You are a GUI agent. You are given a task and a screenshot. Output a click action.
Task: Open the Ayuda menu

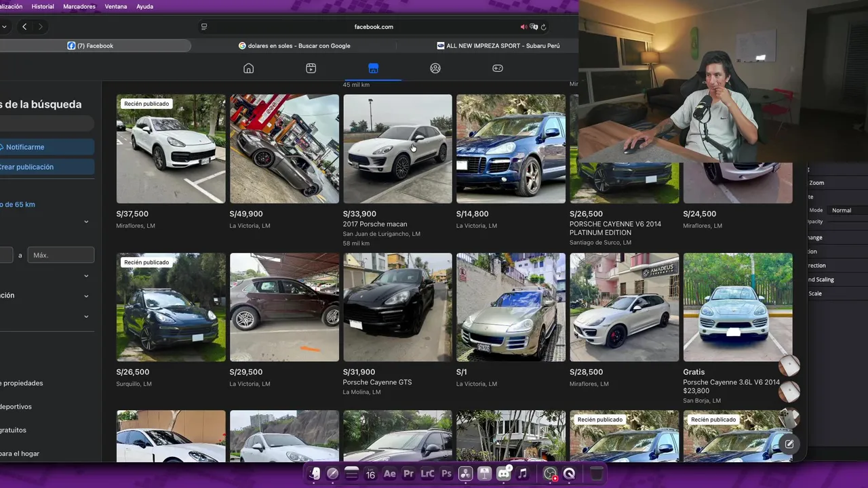[144, 6]
